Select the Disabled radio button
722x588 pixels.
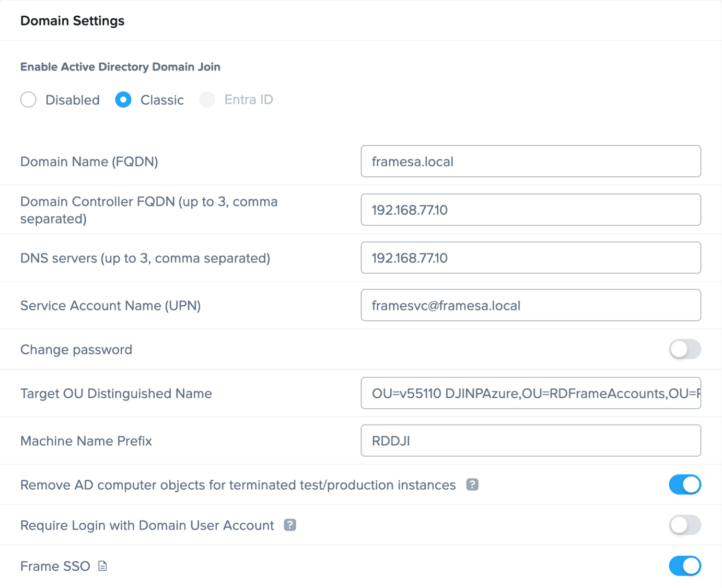coord(29,99)
